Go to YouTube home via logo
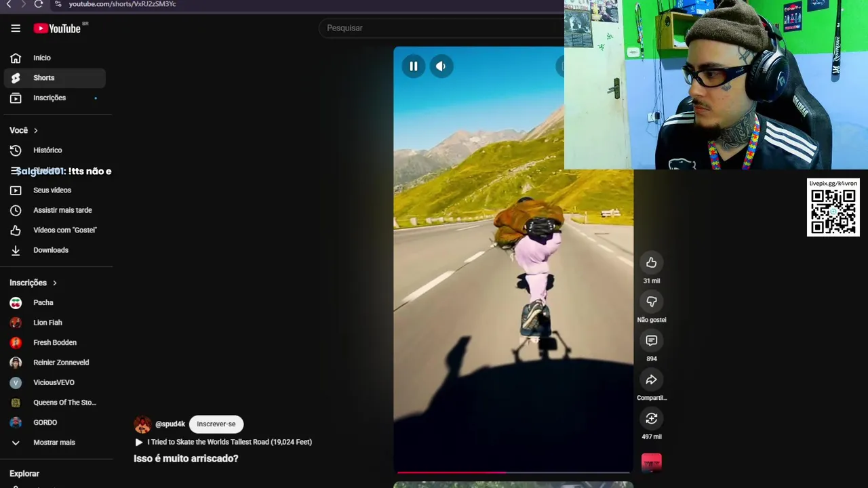Viewport: 868px width, 488px height. pyautogui.click(x=57, y=28)
